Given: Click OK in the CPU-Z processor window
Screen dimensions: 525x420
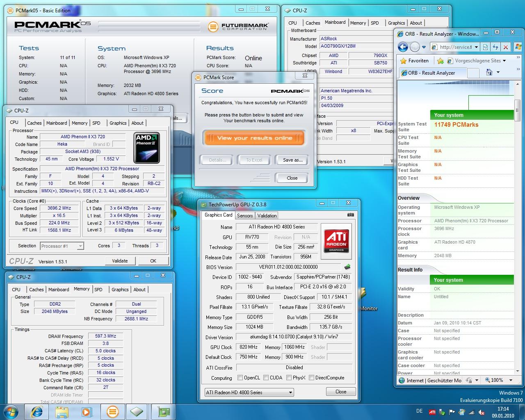Looking at the screenshot, I should point(153,261).
